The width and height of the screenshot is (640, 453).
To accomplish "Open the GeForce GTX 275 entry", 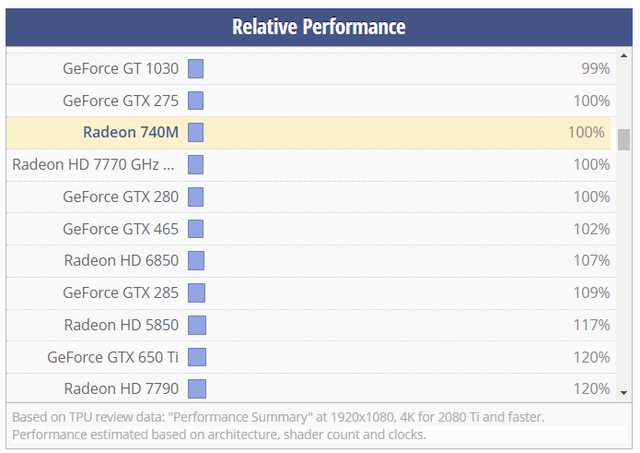I will click(x=120, y=101).
